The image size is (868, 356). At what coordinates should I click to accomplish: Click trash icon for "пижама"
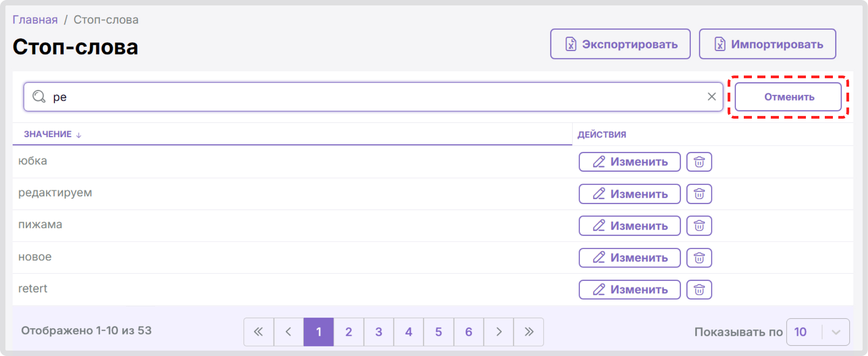699,226
